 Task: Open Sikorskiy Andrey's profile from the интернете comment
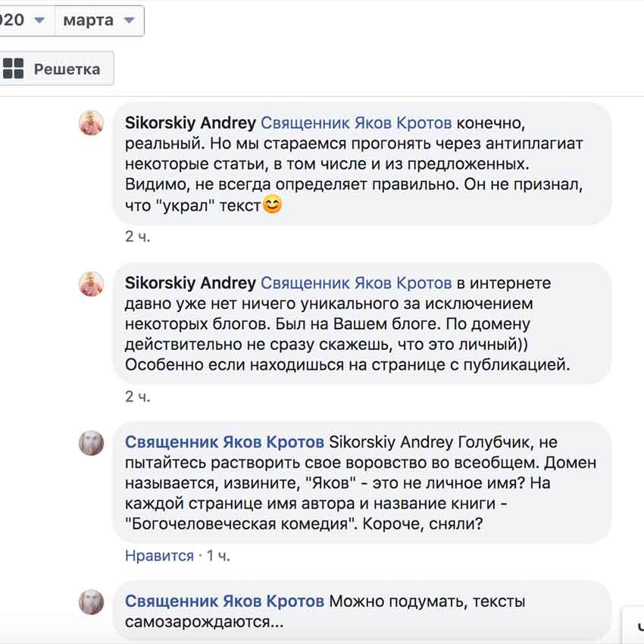190,283
